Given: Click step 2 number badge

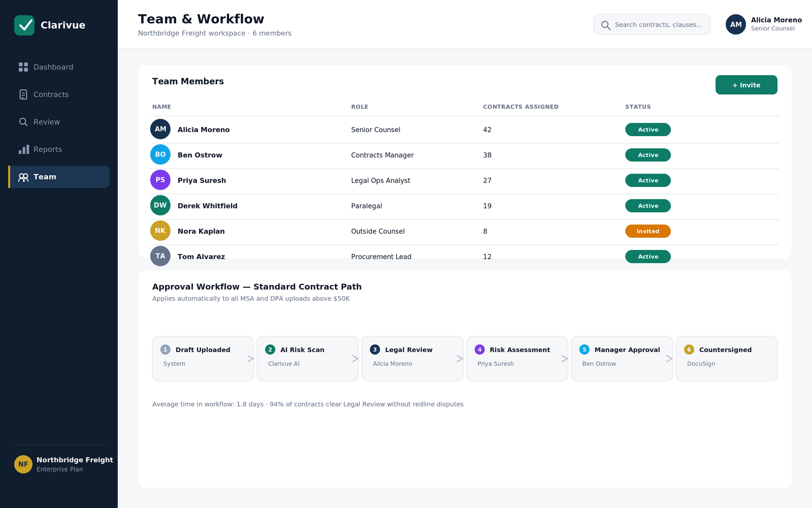Looking at the screenshot, I should pyautogui.click(x=270, y=350).
